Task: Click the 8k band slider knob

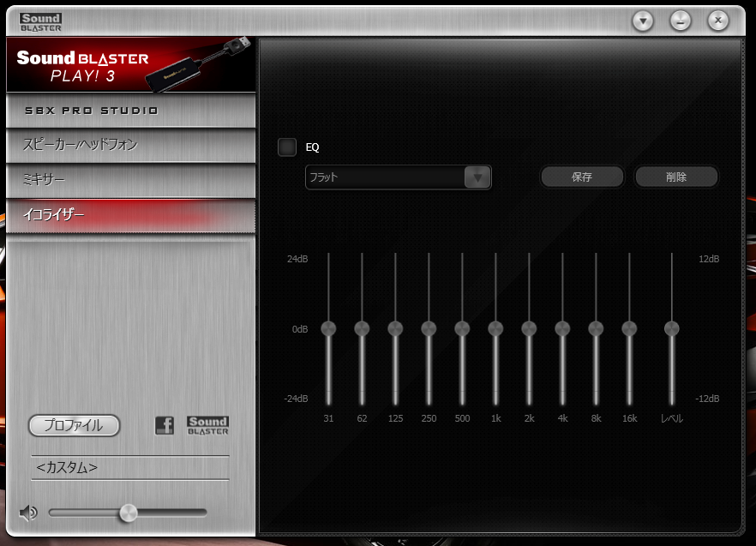Action: point(596,328)
